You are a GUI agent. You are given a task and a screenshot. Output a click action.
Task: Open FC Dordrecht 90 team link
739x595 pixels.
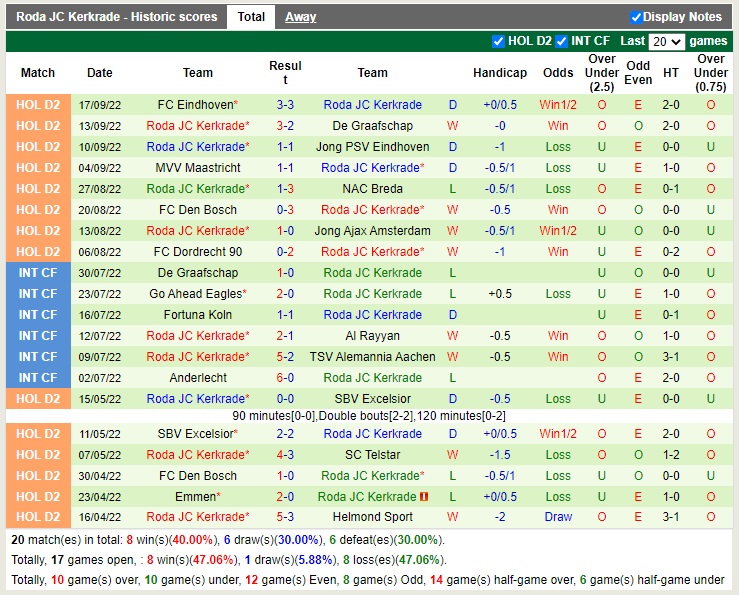click(198, 252)
